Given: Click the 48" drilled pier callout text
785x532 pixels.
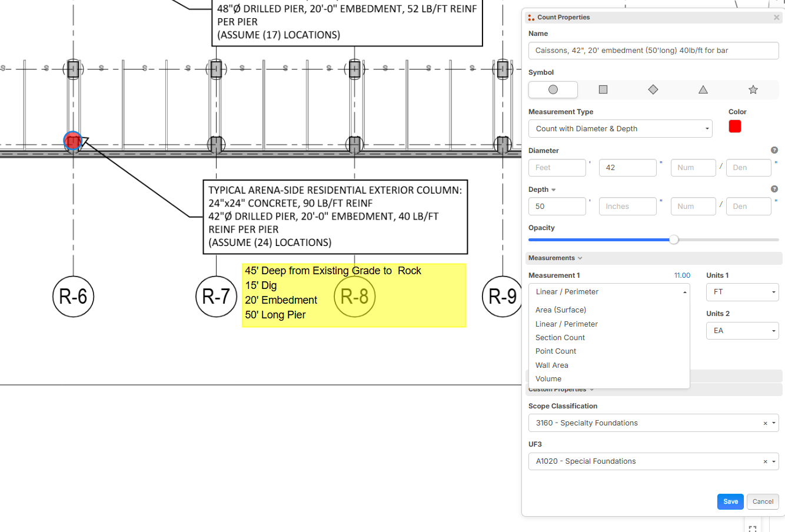Looking at the screenshot, I should (347, 22).
